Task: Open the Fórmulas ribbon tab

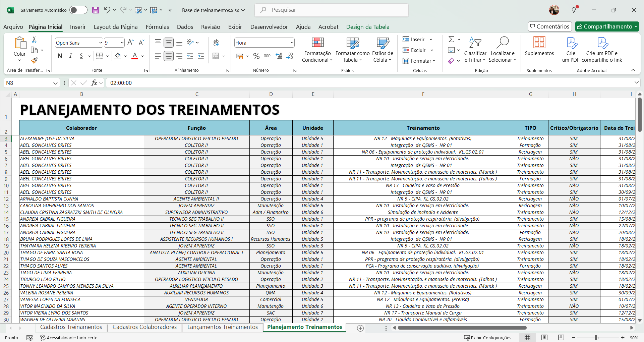Action: [x=157, y=27]
